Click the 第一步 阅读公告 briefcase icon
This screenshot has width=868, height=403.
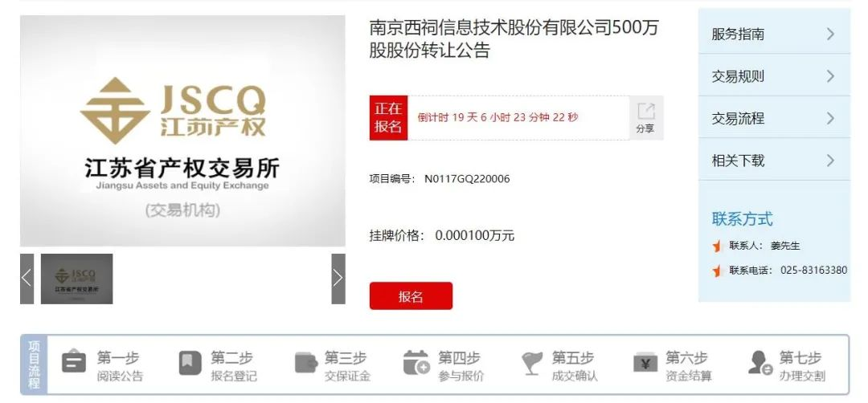(x=74, y=361)
